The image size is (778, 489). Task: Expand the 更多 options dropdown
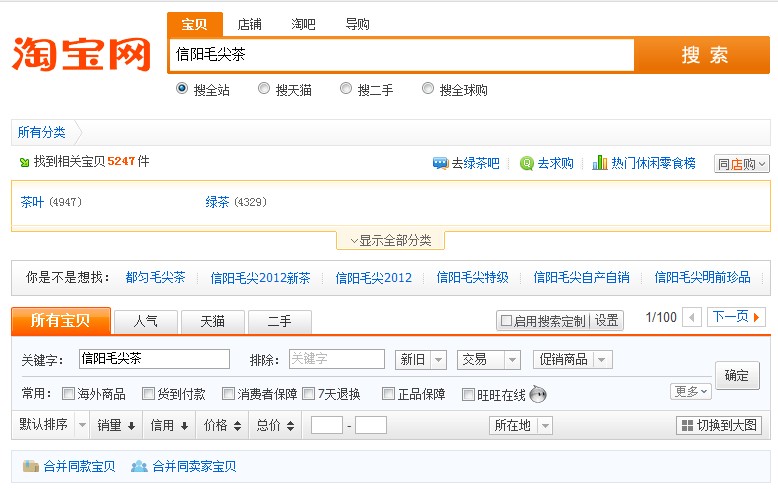click(691, 392)
